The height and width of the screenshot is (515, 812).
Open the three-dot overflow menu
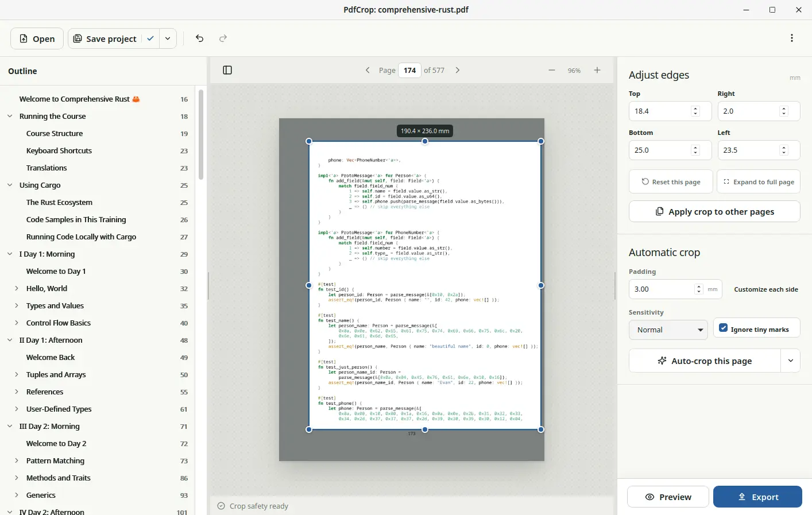(x=792, y=38)
